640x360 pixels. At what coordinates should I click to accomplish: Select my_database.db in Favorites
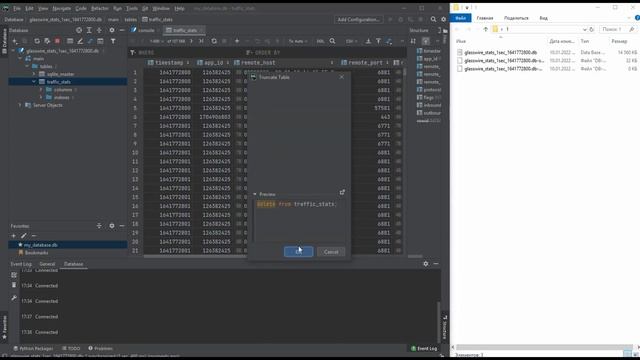[x=40, y=245]
